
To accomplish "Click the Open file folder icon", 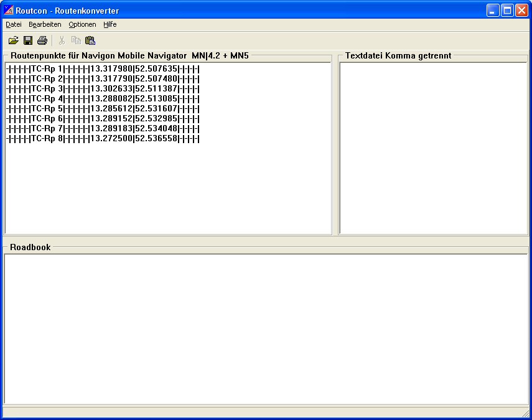I will [x=13, y=40].
